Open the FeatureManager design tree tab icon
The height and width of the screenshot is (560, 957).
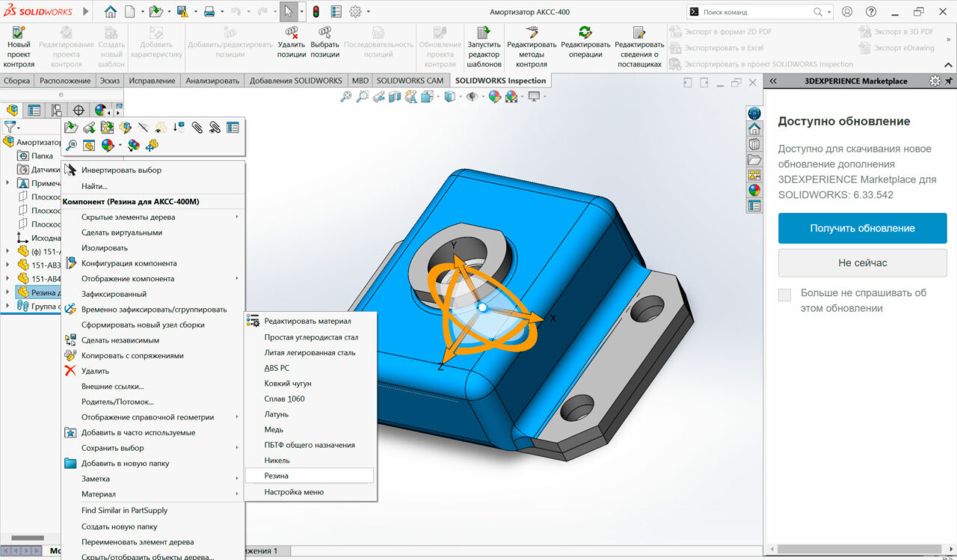12,110
